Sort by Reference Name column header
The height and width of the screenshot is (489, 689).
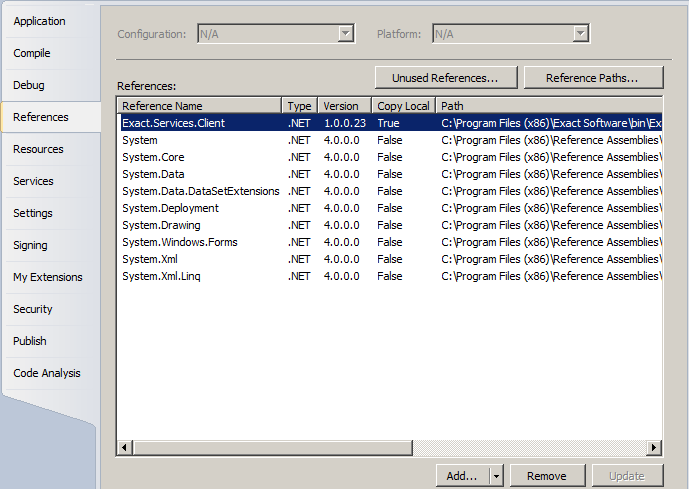200,105
